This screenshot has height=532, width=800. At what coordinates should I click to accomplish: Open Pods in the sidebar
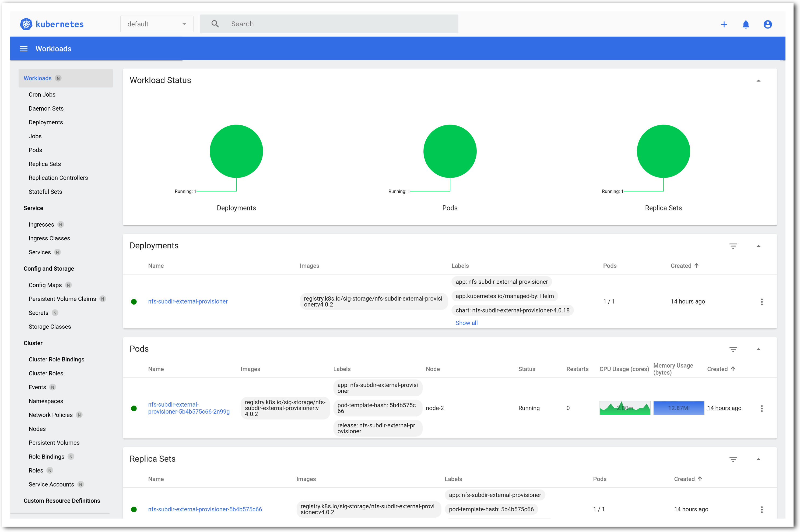35,150
